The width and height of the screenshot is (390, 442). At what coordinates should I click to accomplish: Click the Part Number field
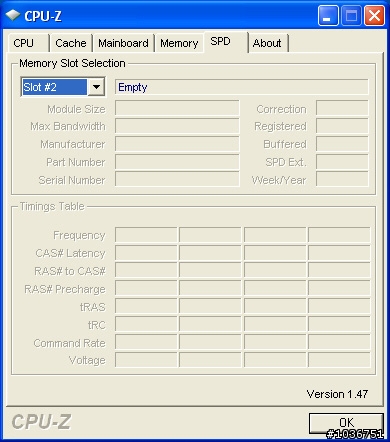pyautogui.click(x=177, y=162)
